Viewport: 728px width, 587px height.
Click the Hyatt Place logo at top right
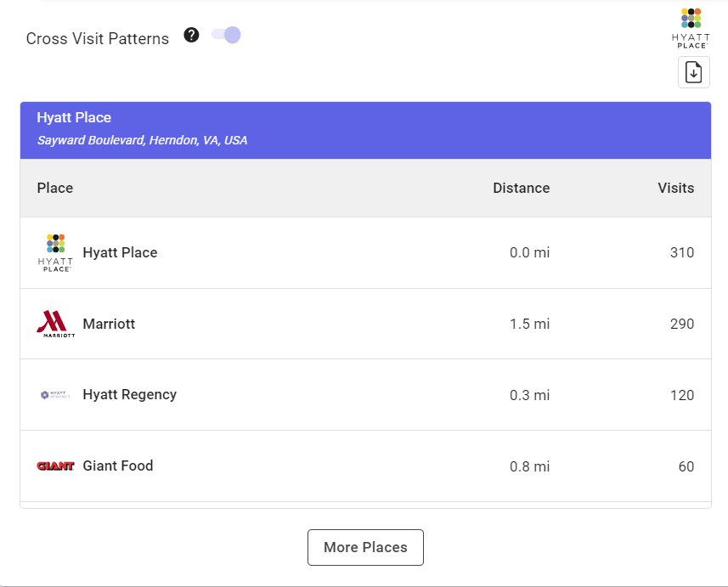pos(691,28)
